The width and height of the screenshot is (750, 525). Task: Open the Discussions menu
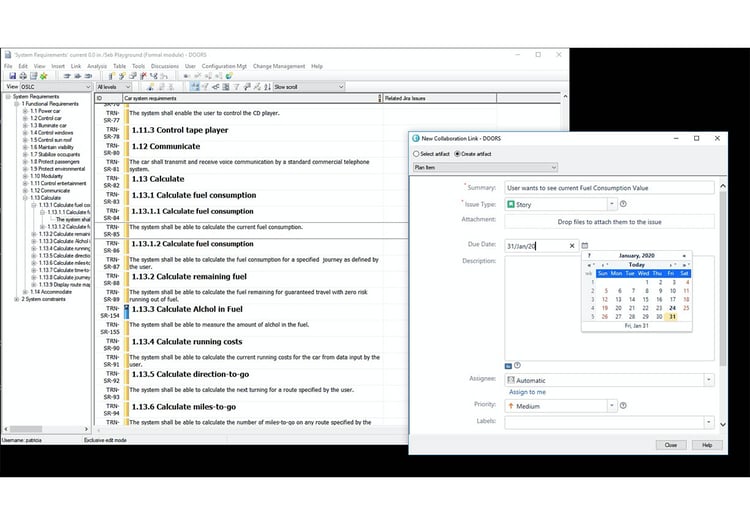click(165, 66)
